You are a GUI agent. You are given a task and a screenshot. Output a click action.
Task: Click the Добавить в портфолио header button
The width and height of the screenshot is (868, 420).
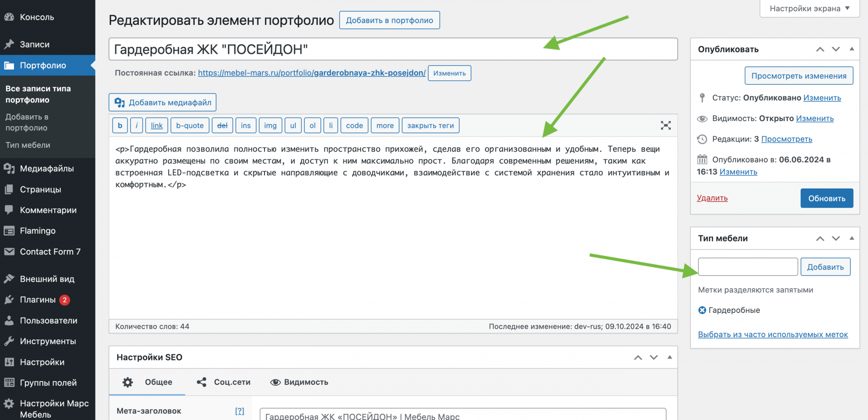(390, 20)
